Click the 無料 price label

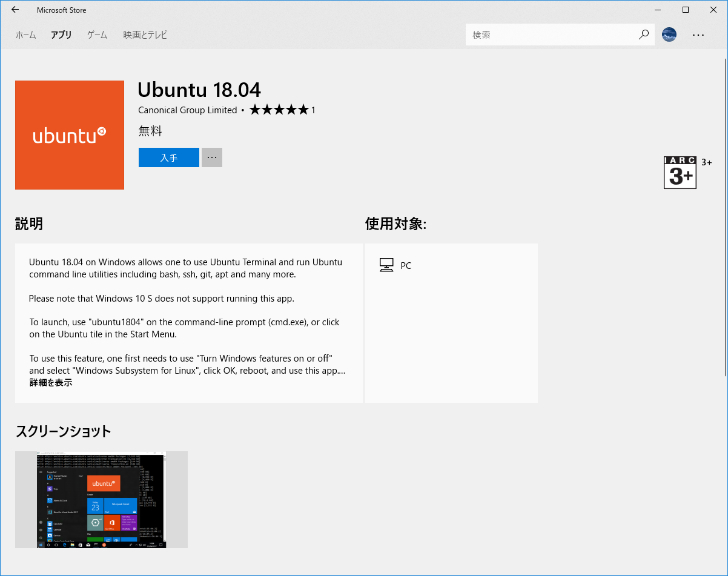(x=150, y=131)
